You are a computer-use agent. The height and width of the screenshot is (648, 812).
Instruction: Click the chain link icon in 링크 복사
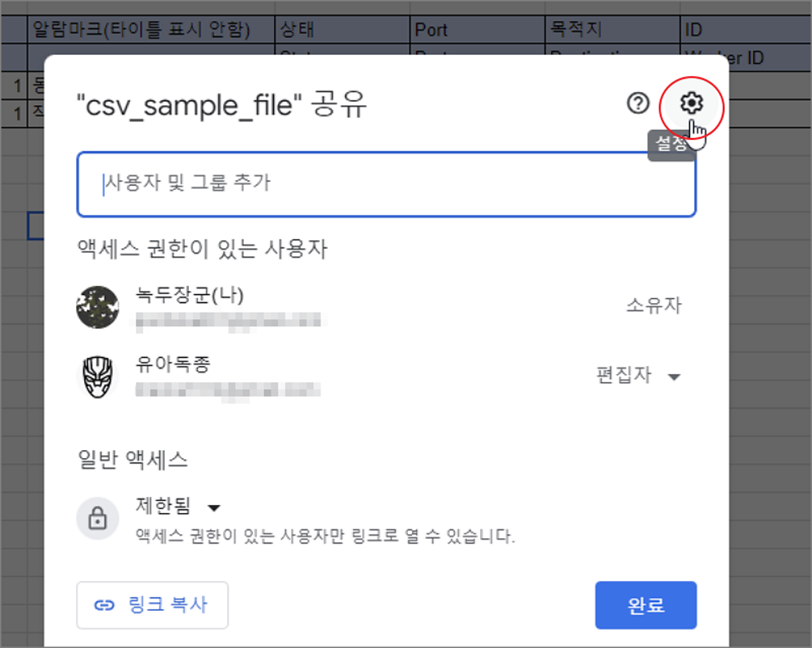(104, 605)
